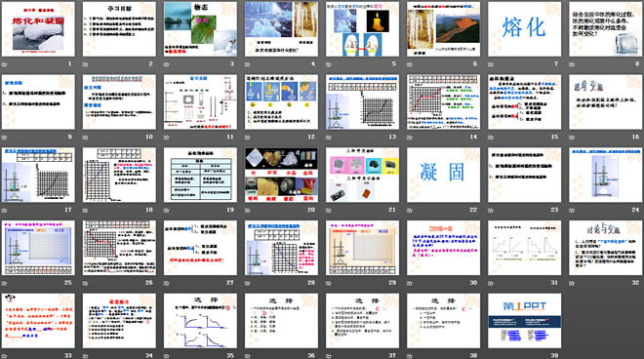Click the star icon under slide 27
Screen dimensions: 644x359
coord(167,283)
